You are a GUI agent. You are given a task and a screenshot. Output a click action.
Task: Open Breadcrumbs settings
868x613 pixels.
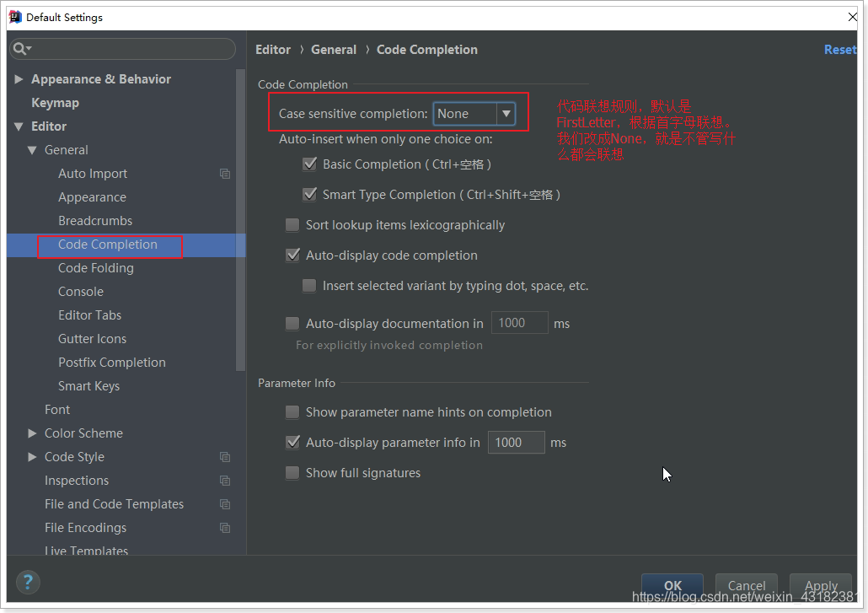click(x=95, y=221)
